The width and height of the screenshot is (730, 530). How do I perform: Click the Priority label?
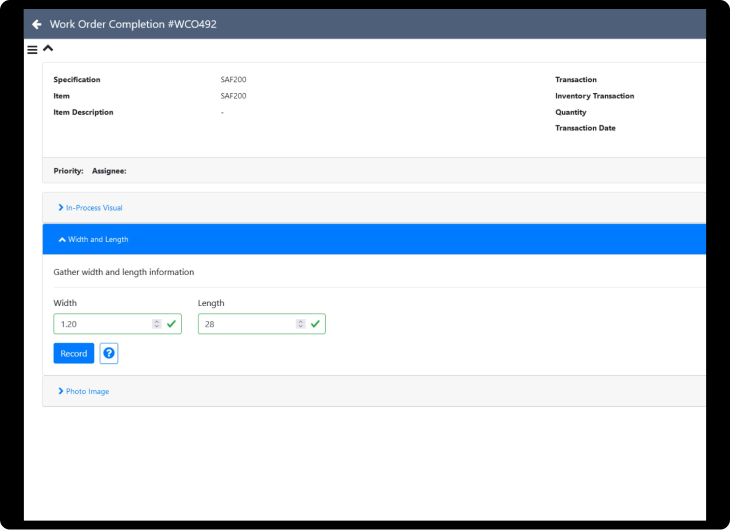(68, 171)
